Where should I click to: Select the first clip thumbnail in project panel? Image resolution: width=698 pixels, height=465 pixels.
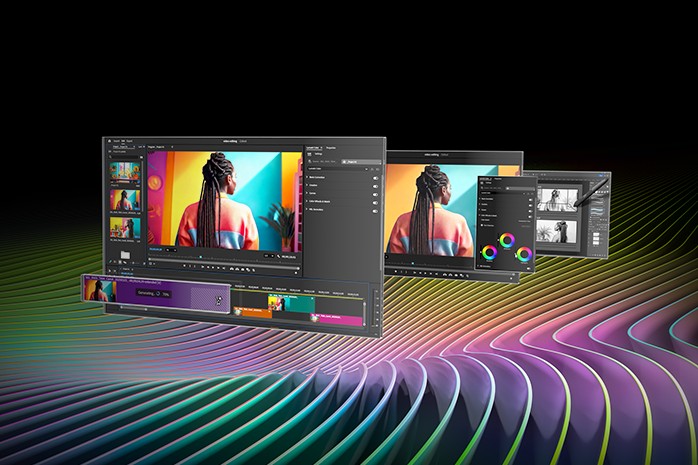(125, 172)
